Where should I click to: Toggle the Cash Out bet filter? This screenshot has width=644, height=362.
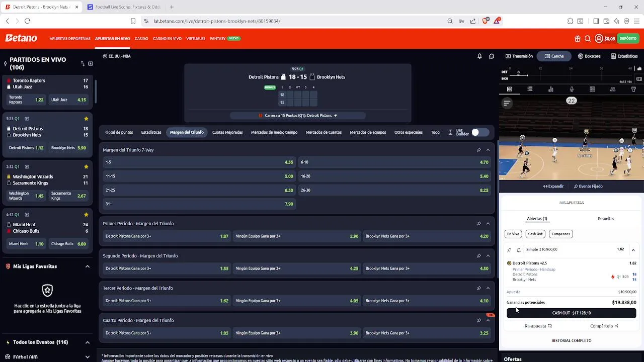pos(535,234)
